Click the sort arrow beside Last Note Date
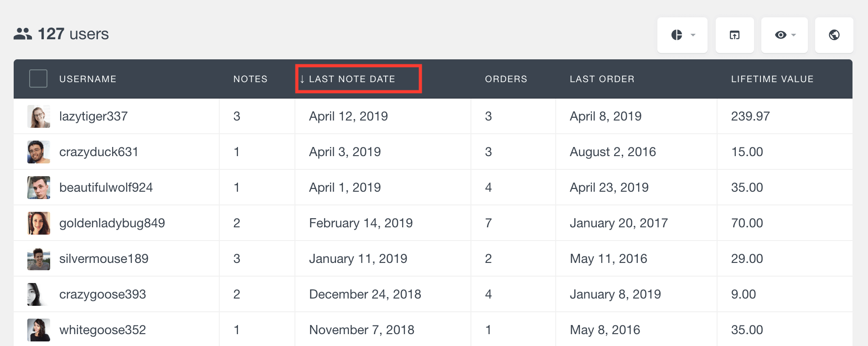The width and height of the screenshot is (868, 346). coord(302,79)
